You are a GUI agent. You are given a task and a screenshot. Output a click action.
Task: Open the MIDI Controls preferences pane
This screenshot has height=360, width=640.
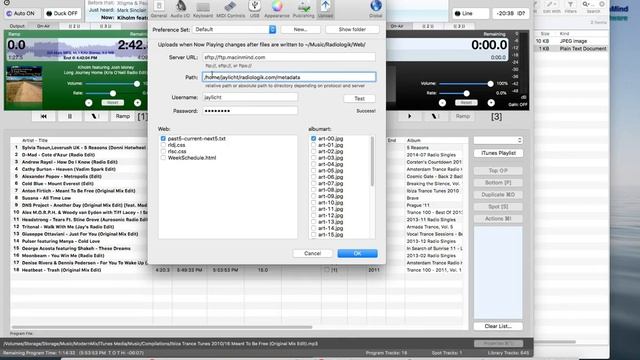(x=231, y=9)
